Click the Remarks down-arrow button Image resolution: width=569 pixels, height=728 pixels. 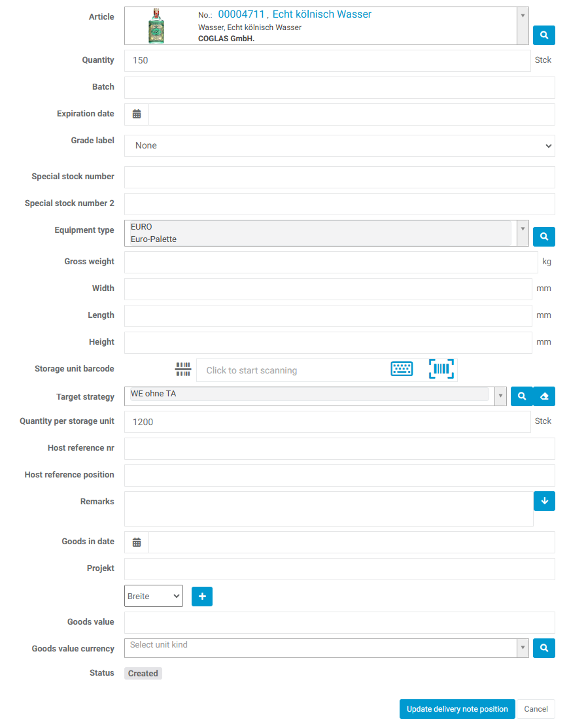click(x=544, y=501)
